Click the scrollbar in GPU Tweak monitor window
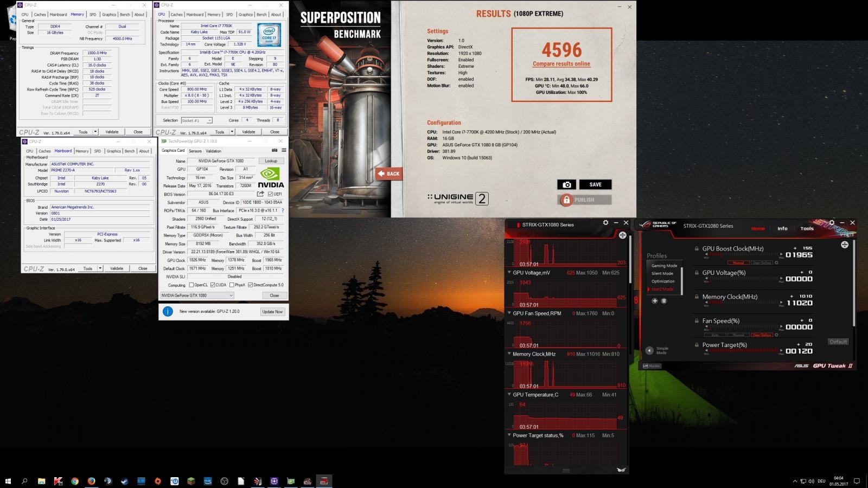Viewport: 868px width, 488px height. pyautogui.click(x=630, y=259)
